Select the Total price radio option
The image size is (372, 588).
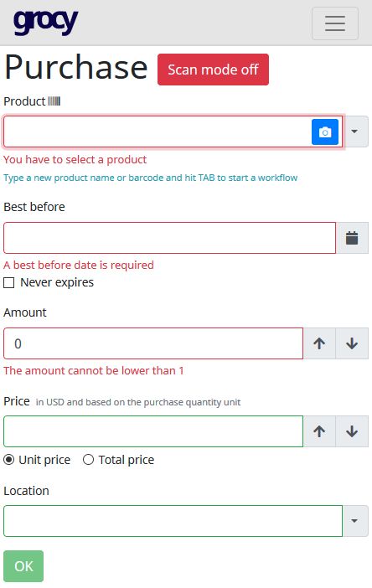88,459
